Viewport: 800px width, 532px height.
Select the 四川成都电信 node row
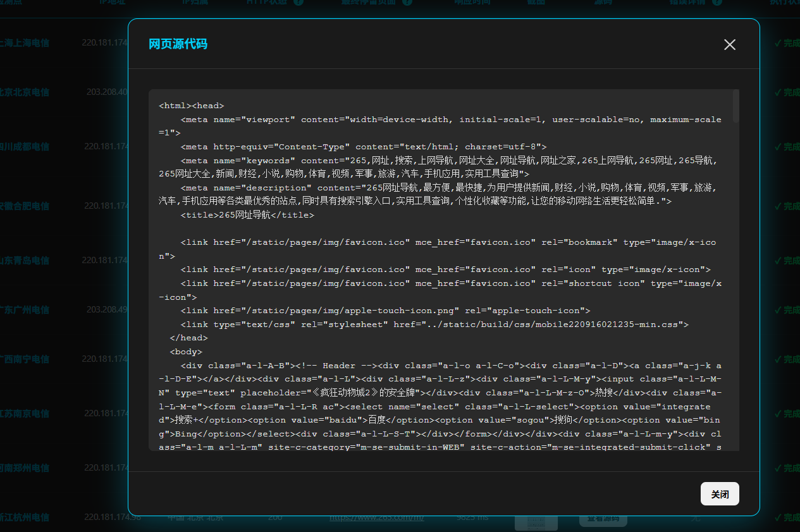point(25,147)
